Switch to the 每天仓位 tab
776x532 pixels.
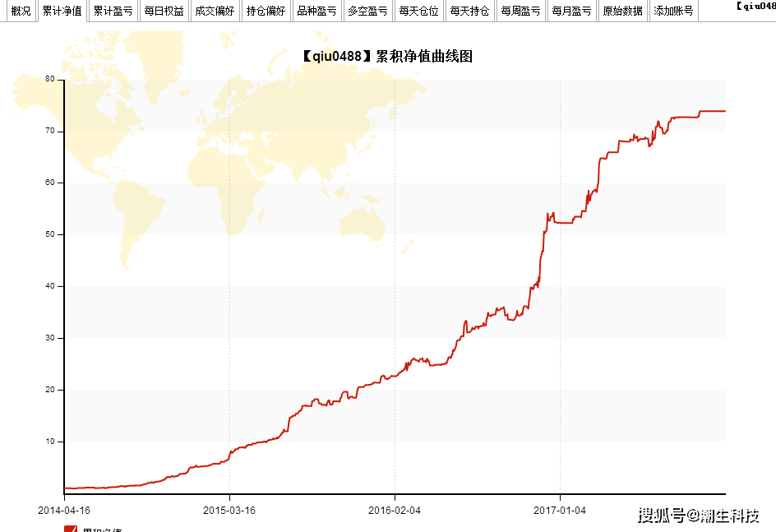(418, 11)
